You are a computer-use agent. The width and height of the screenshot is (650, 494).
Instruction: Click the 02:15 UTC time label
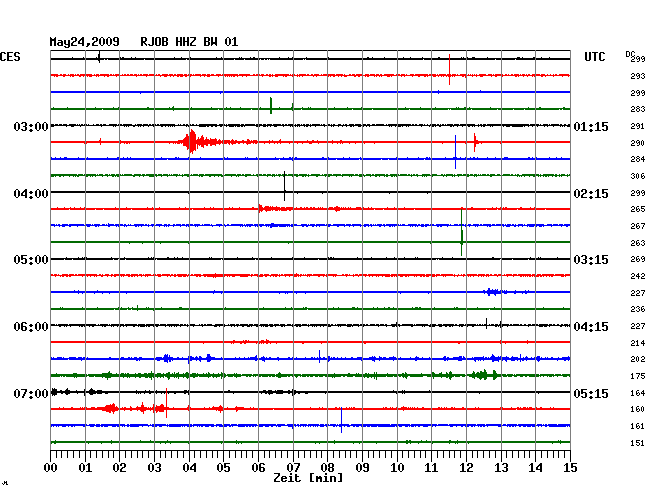coord(591,194)
